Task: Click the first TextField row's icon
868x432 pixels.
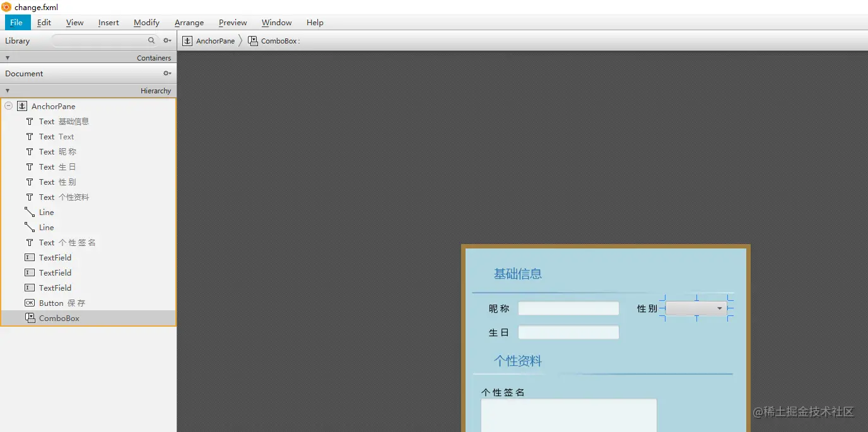Action: click(x=30, y=257)
